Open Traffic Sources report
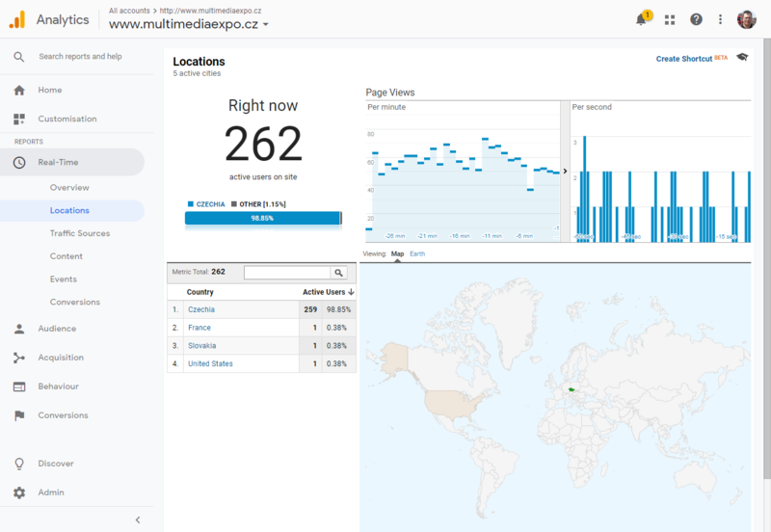 pyautogui.click(x=80, y=233)
